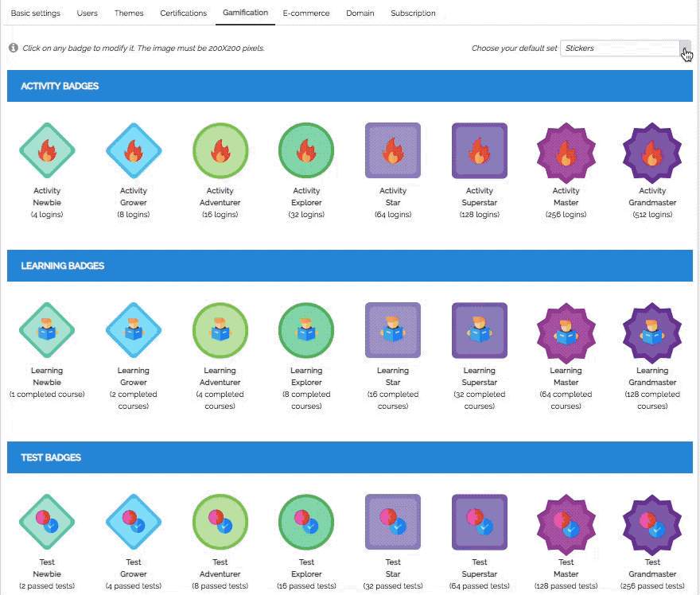Select the Learning Adventurer badge
The height and width of the screenshot is (595, 700).
tap(220, 329)
